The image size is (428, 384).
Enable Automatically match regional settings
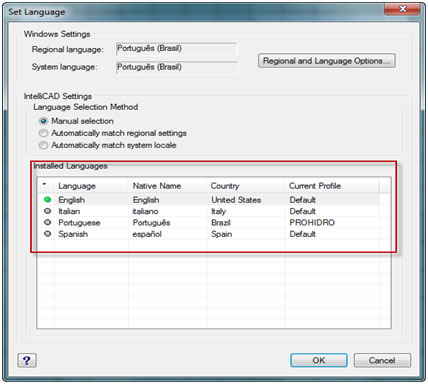point(43,133)
